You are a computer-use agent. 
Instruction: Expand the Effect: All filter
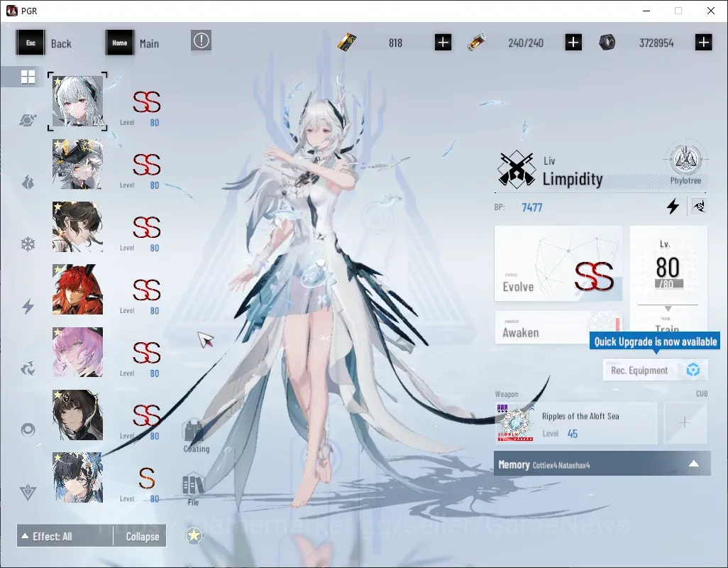[65, 536]
